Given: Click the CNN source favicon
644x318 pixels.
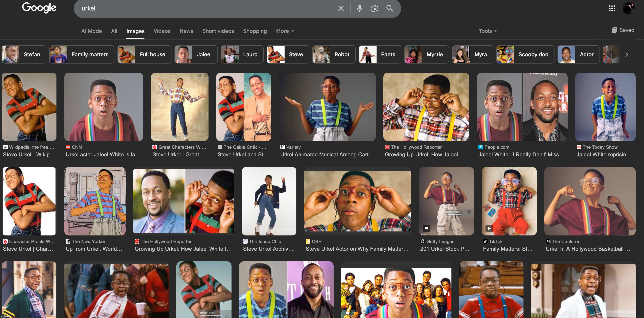Looking at the screenshot, I should tap(68, 147).
